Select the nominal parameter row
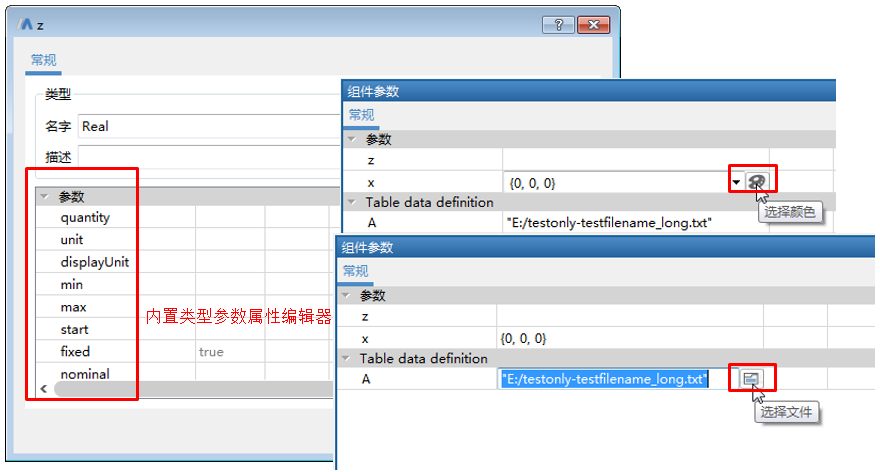 (x=85, y=374)
